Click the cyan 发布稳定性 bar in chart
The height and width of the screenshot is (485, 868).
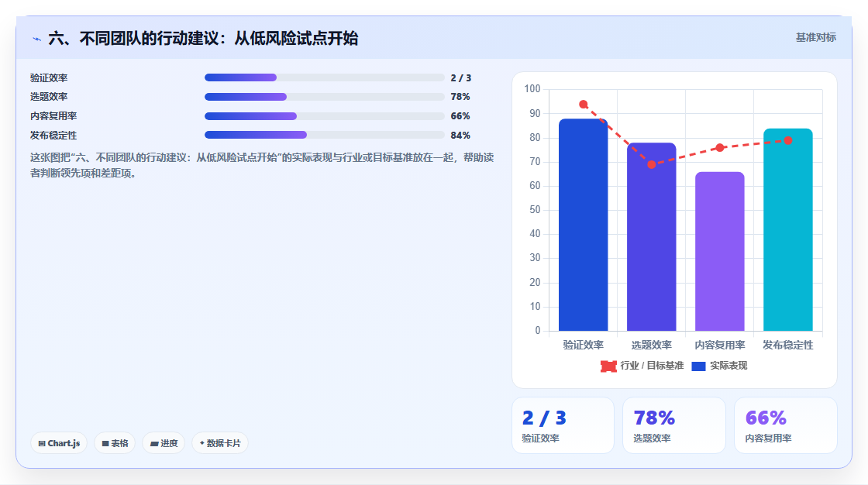click(787, 230)
